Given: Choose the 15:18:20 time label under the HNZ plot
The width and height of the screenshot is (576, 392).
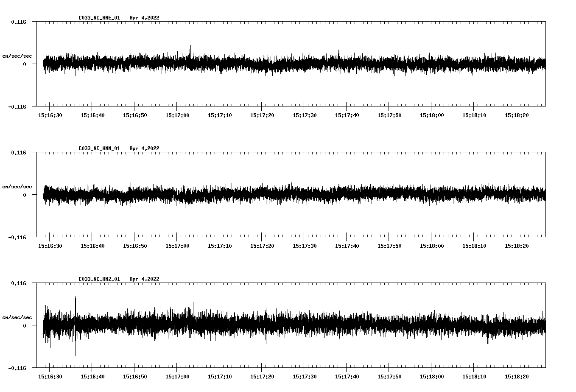Looking at the screenshot, I should (517, 376).
